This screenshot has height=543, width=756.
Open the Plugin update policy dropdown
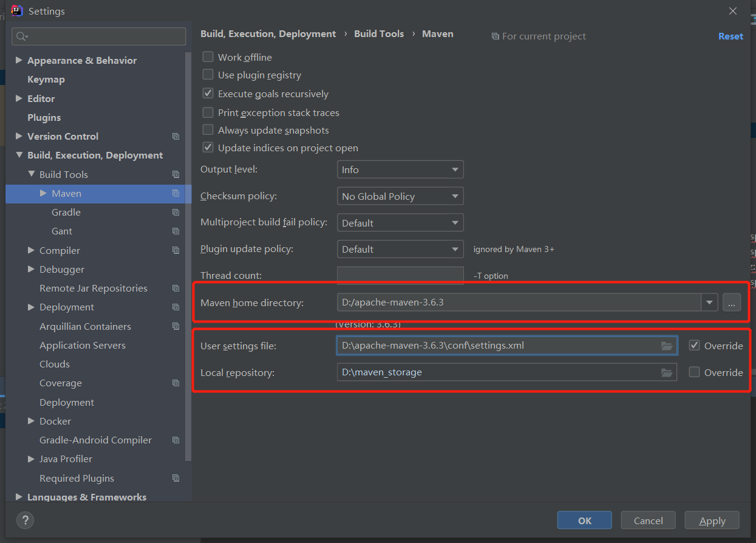[400, 249]
